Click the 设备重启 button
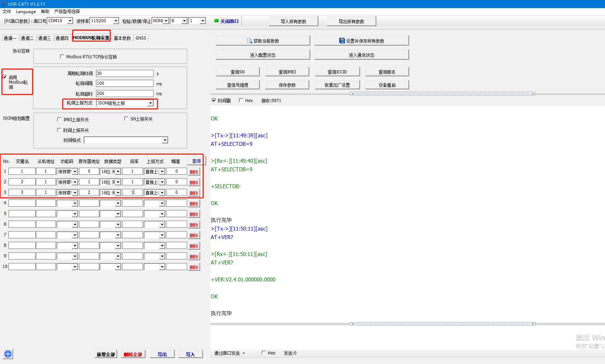This screenshot has width=605, height=364. coord(387,85)
